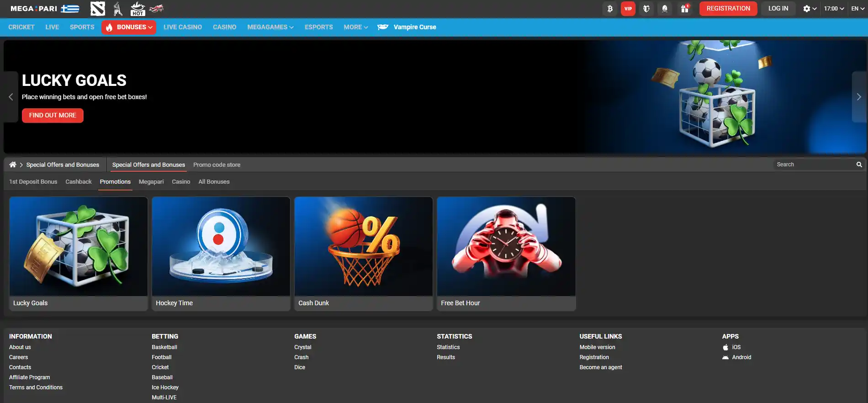Screen dimensions: 868x403
Task: Open the EN language dropdown
Action: tap(857, 9)
